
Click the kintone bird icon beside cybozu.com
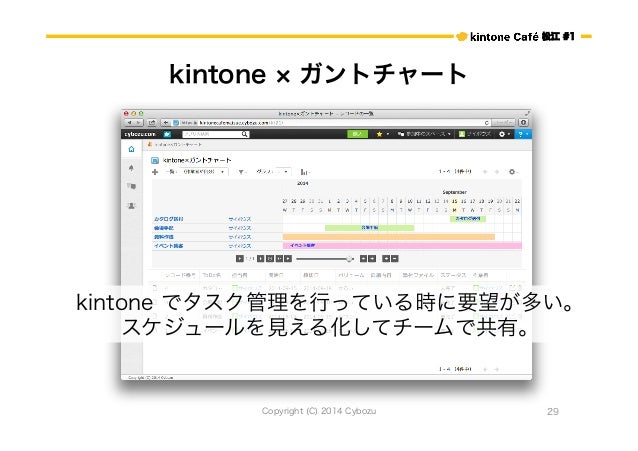click(167, 134)
